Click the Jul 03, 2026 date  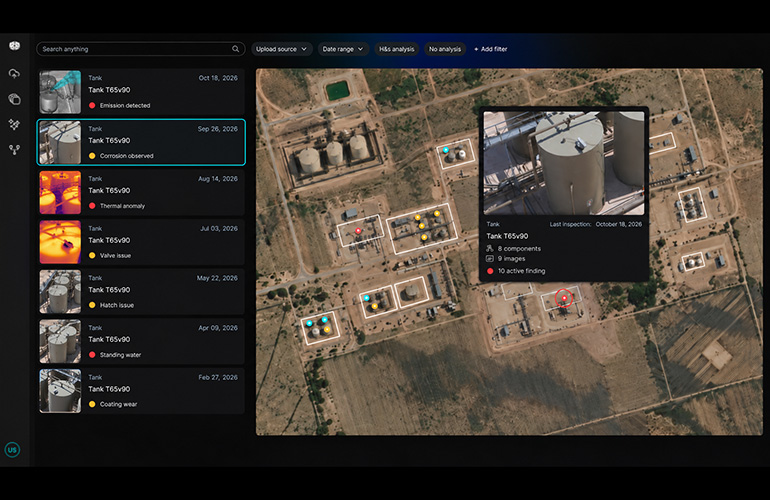pos(219,228)
